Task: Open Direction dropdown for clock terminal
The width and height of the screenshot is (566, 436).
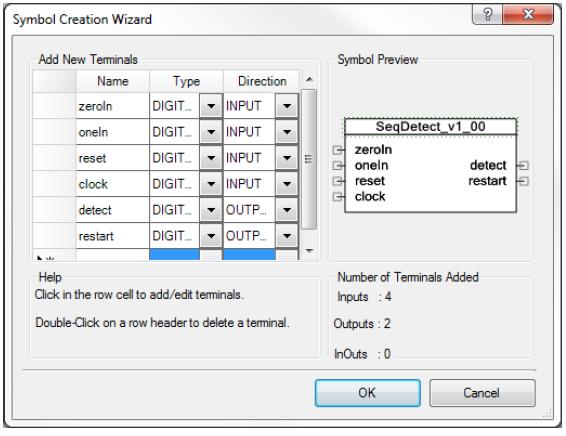Action: click(x=287, y=184)
